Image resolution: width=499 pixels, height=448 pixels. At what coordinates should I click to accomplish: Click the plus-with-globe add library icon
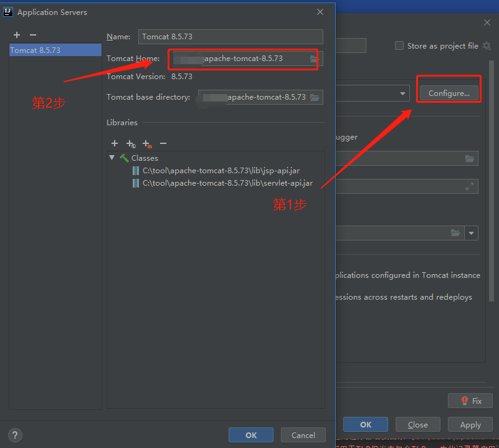tap(131, 144)
